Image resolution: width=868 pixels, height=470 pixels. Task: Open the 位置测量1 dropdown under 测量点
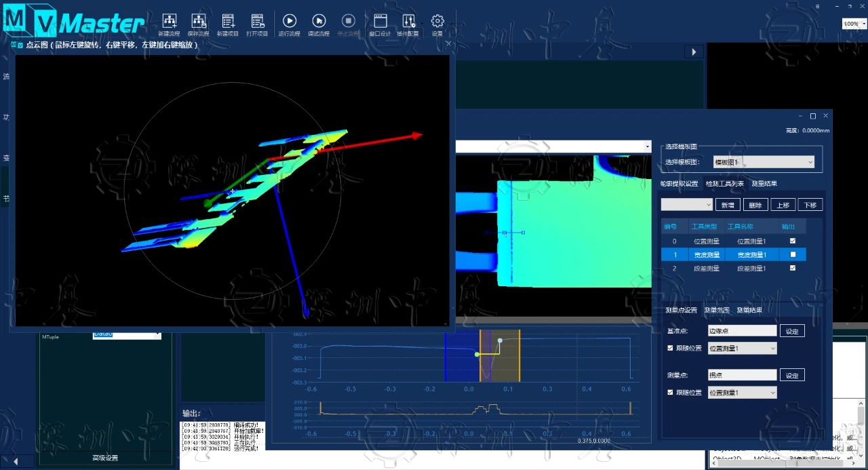click(x=742, y=393)
